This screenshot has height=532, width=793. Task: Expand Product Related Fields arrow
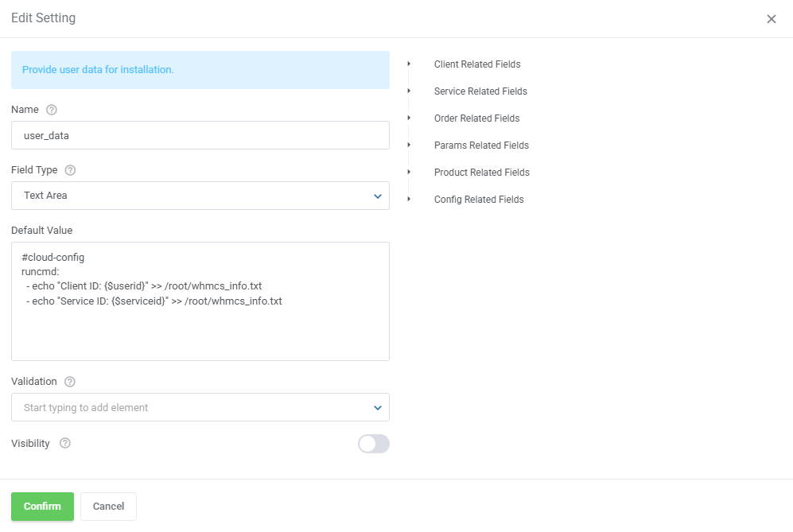click(409, 172)
